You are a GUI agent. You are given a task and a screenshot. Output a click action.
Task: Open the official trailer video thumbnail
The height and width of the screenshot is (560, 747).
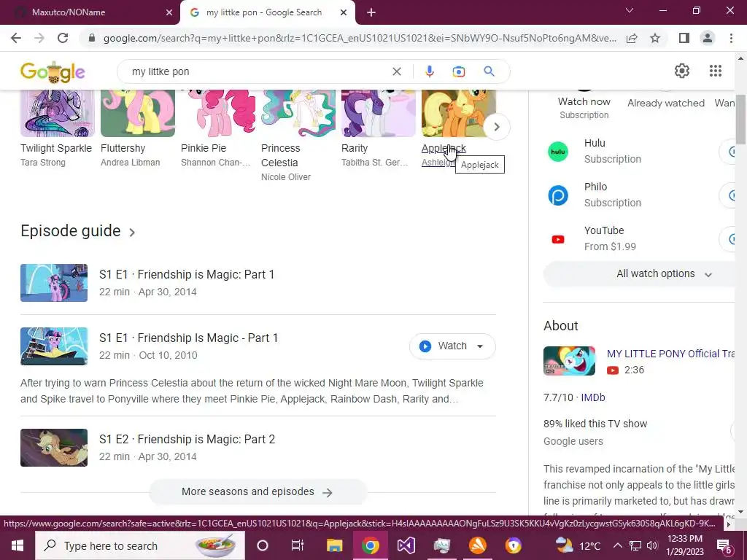click(569, 361)
